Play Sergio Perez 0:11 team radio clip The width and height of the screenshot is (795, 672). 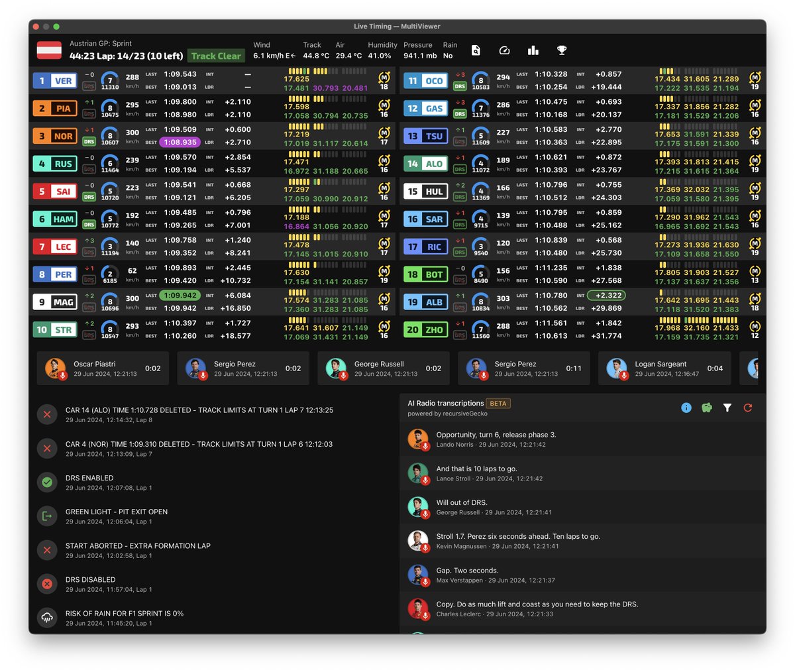524,368
